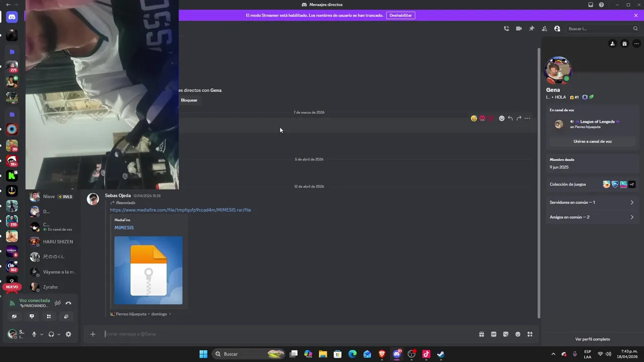Open the DM with Váyanse a la m...
Screen dimensions: 644x362
(52, 272)
